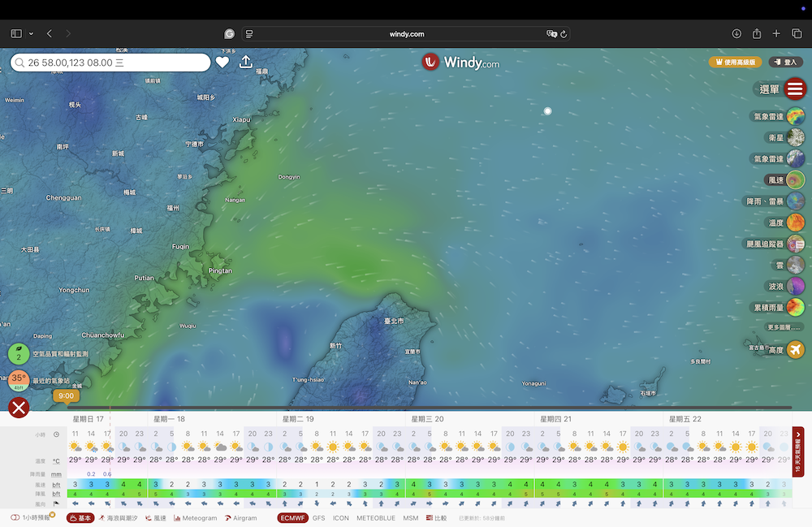Screen dimensions: 812x527
Task: Open Safari sidebar dropdown arrow
Action: pyautogui.click(x=31, y=34)
